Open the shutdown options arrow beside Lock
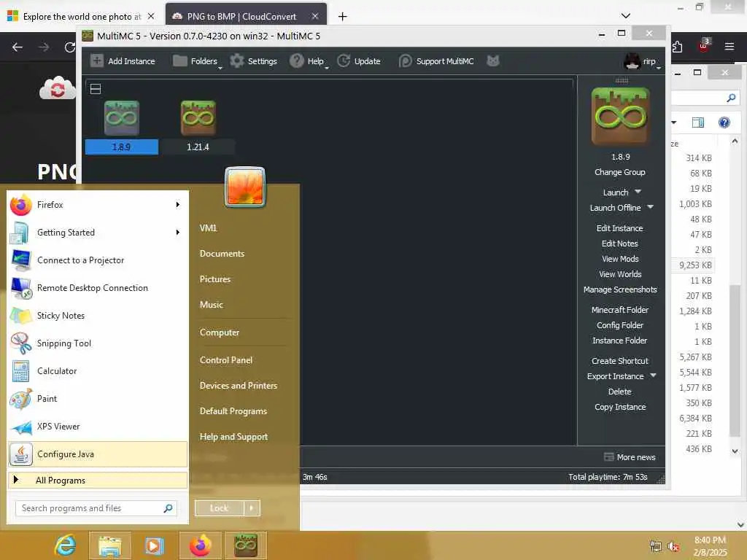Viewport: 747px width, 560px height. click(x=252, y=508)
